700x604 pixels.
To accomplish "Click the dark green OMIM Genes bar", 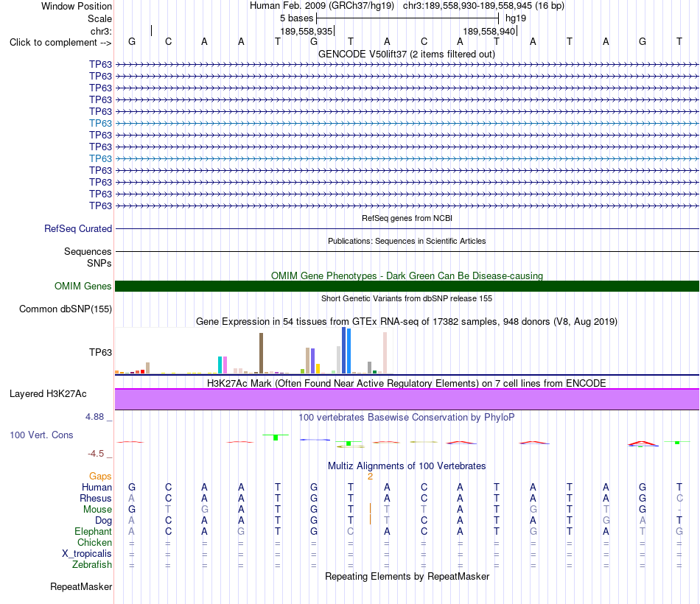I will pyautogui.click(x=407, y=286).
